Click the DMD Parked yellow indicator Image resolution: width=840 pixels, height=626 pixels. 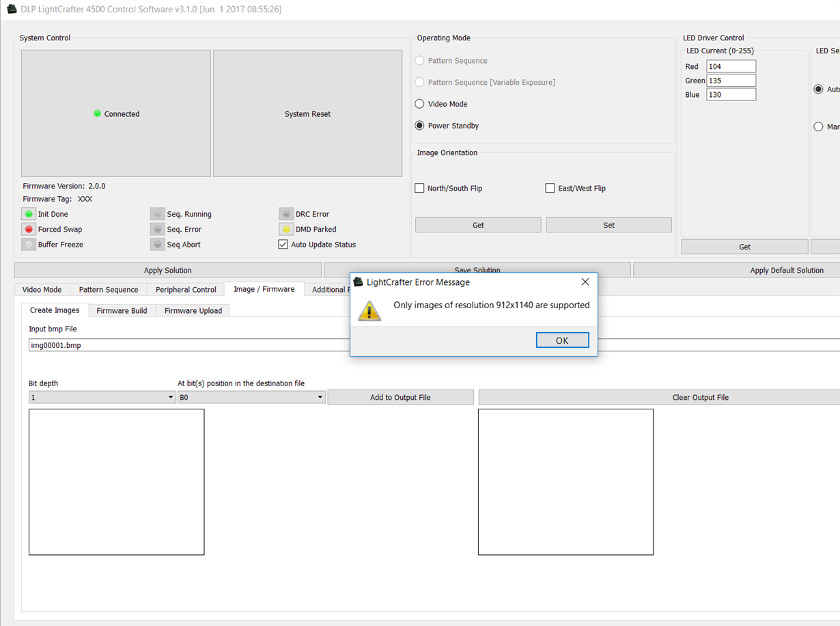(x=287, y=229)
